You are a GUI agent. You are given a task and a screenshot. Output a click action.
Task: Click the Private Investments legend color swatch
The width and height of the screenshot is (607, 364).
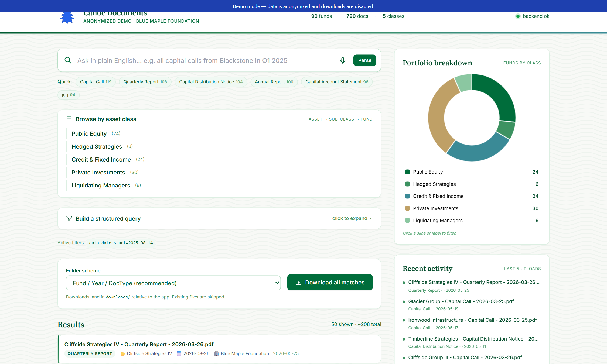tap(407, 208)
